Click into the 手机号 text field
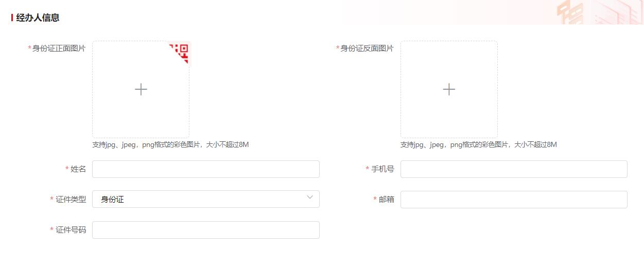 (513, 169)
